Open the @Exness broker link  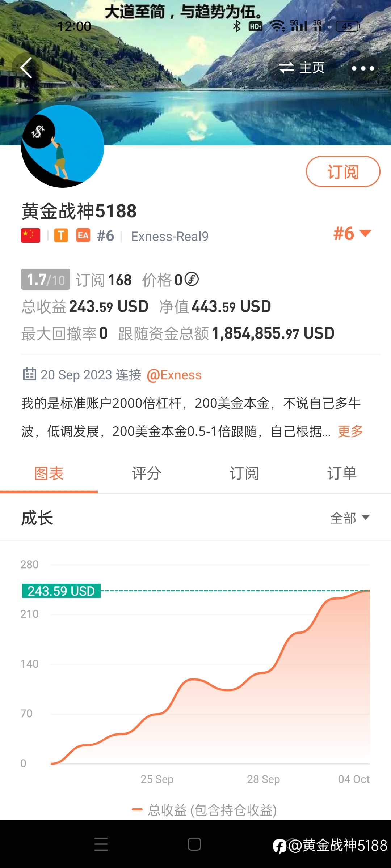point(174,375)
